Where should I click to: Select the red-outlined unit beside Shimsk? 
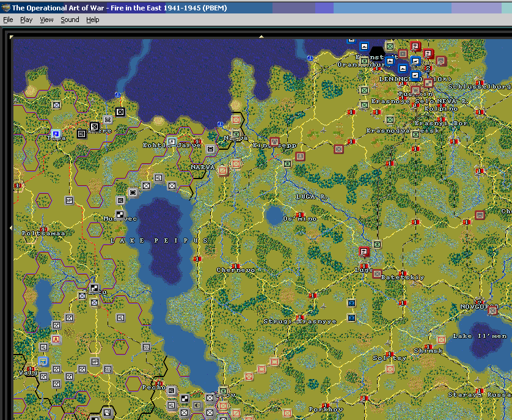coord(441,339)
